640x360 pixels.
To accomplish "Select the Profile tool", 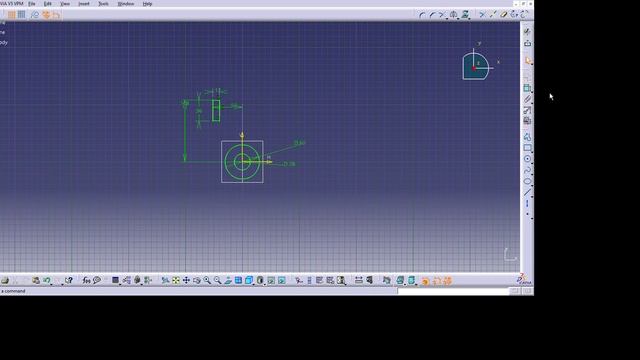I will 527,137.
